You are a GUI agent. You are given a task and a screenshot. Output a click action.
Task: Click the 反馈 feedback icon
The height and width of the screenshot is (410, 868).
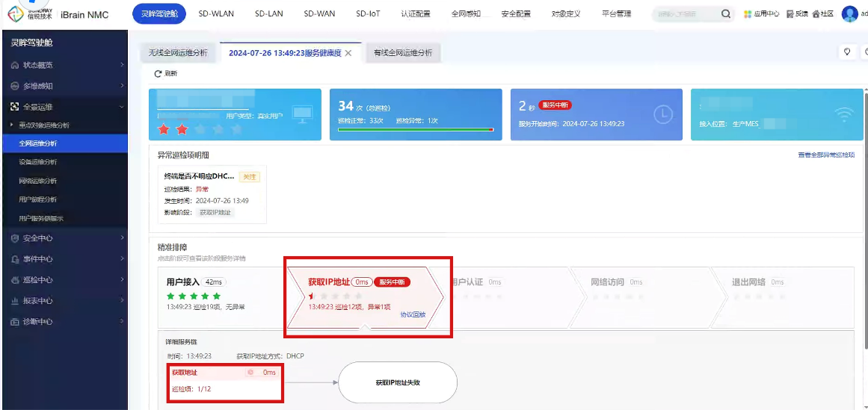click(790, 14)
